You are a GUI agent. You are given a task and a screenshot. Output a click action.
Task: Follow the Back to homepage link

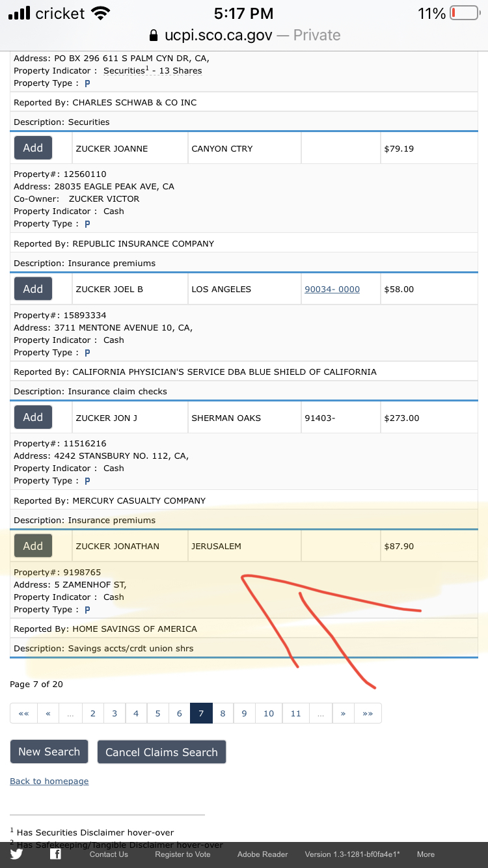click(49, 781)
